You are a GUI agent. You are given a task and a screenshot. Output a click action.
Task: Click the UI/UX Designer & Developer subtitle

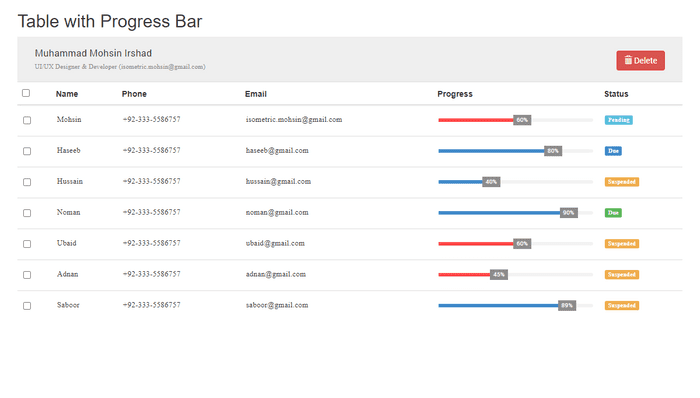pyautogui.click(x=120, y=66)
